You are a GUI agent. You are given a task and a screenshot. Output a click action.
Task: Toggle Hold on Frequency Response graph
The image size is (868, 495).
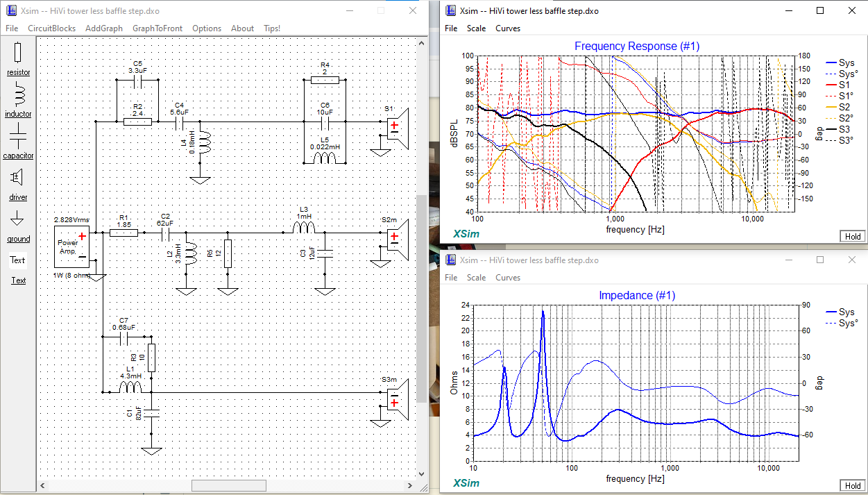click(x=853, y=237)
